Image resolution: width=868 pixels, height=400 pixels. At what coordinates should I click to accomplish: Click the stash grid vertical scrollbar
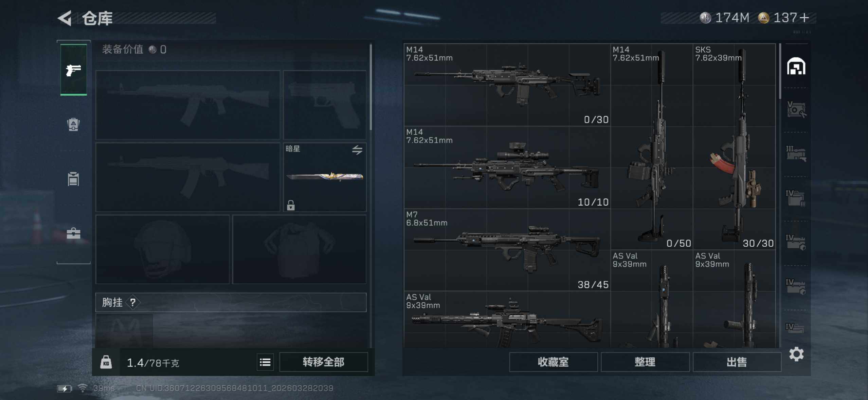point(780,71)
